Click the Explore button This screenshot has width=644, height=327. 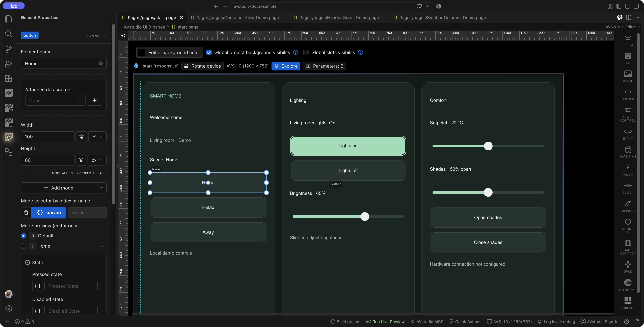pyautogui.click(x=286, y=66)
